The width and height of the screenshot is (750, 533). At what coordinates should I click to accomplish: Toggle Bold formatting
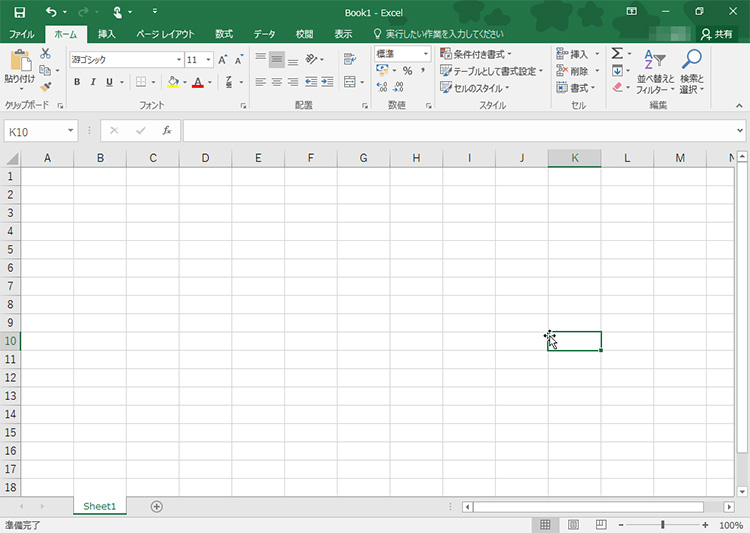[x=77, y=82]
